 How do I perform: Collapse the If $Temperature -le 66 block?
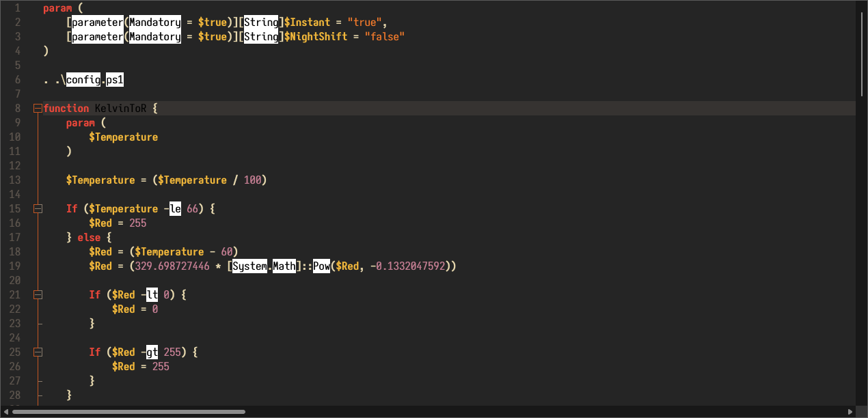(38, 208)
